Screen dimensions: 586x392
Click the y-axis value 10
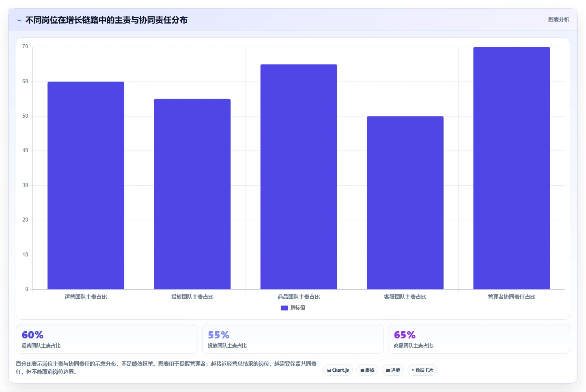25,255
